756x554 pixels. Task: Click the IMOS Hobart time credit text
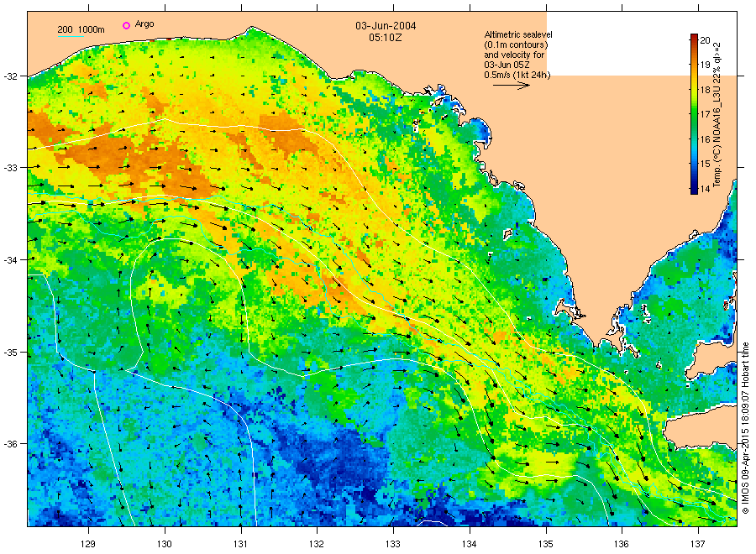(745, 427)
